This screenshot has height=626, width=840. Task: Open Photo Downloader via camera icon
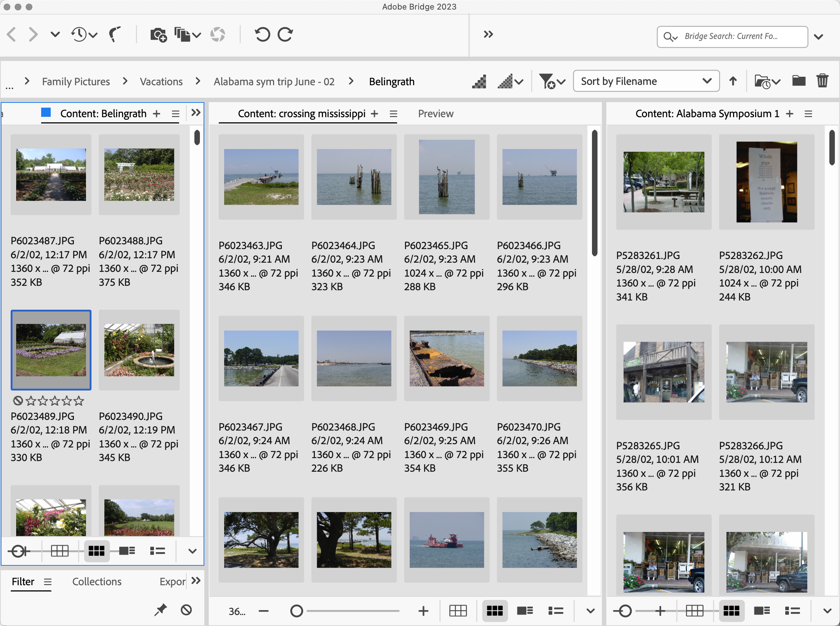tap(158, 34)
